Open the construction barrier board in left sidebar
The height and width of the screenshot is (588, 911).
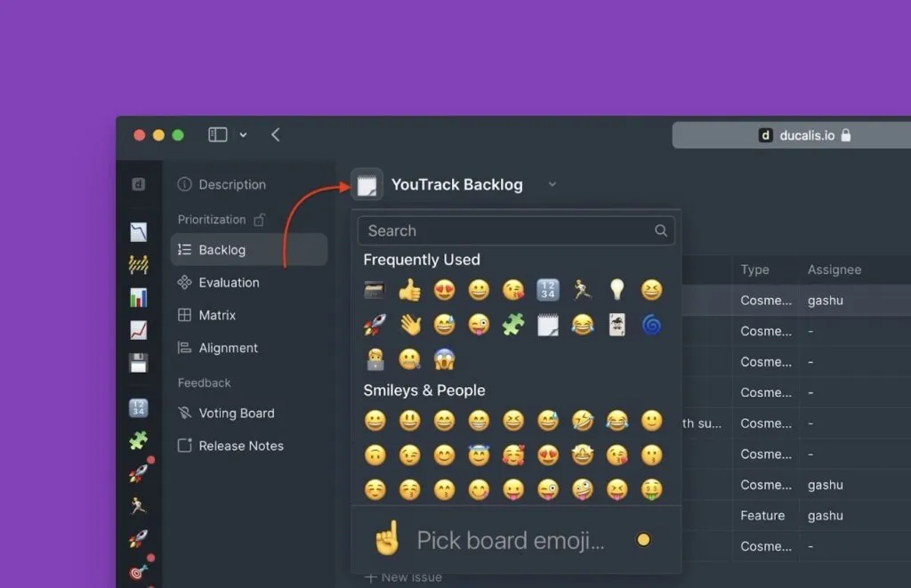tap(138, 265)
